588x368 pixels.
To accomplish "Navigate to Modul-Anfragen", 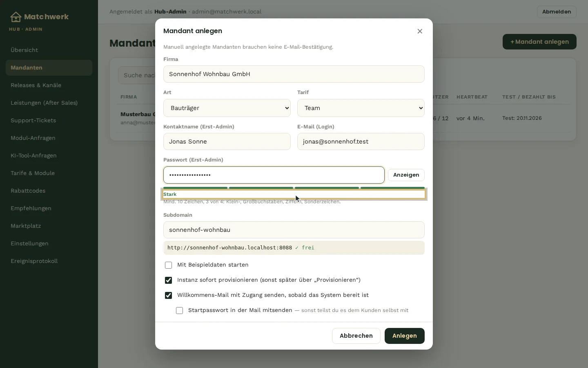I will click(49, 138).
